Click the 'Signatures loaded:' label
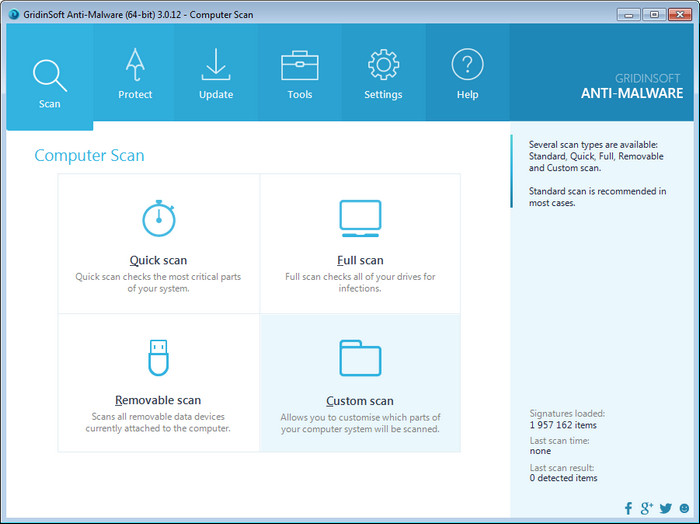The height and width of the screenshot is (524, 700). click(567, 413)
